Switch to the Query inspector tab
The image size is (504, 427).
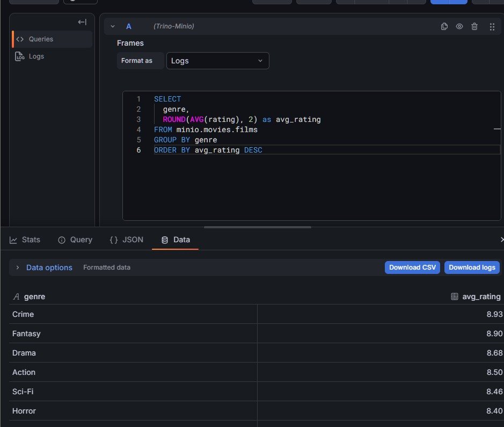pyautogui.click(x=75, y=240)
